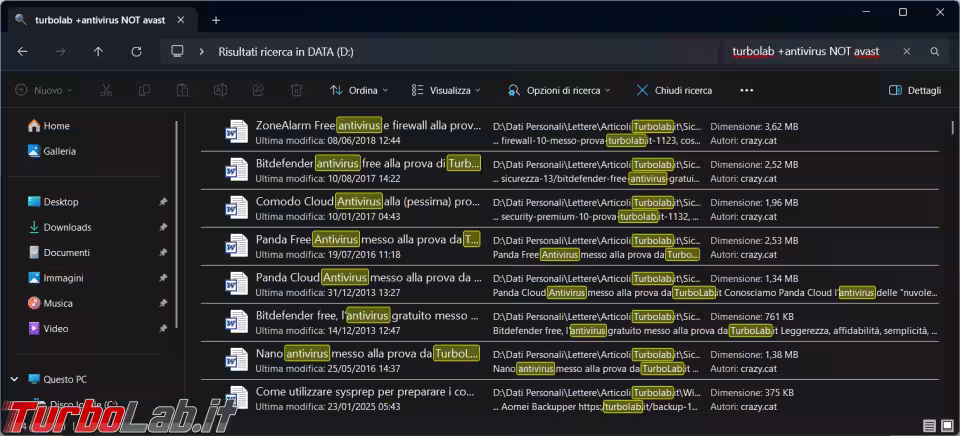Click Word icon of ZoneAlarm result

tap(236, 132)
